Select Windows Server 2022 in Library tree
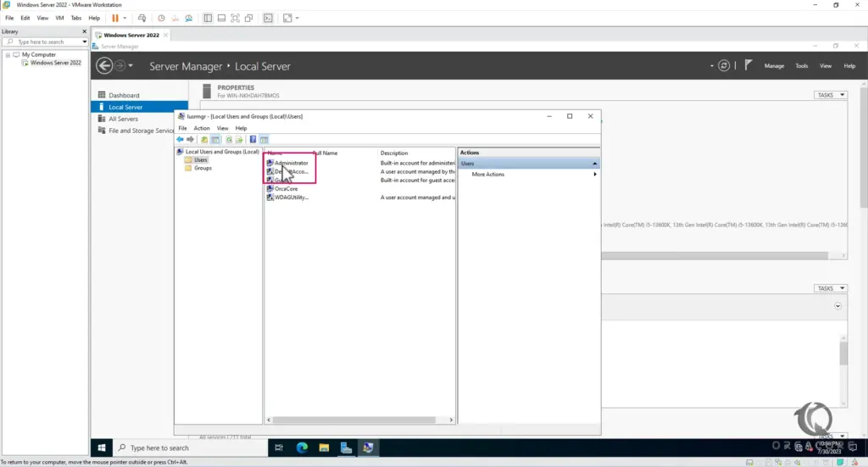This screenshot has height=467, width=868. coord(55,63)
